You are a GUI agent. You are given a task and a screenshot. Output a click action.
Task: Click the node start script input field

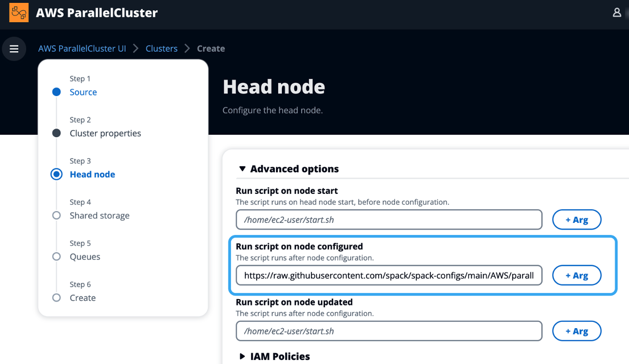click(x=389, y=220)
